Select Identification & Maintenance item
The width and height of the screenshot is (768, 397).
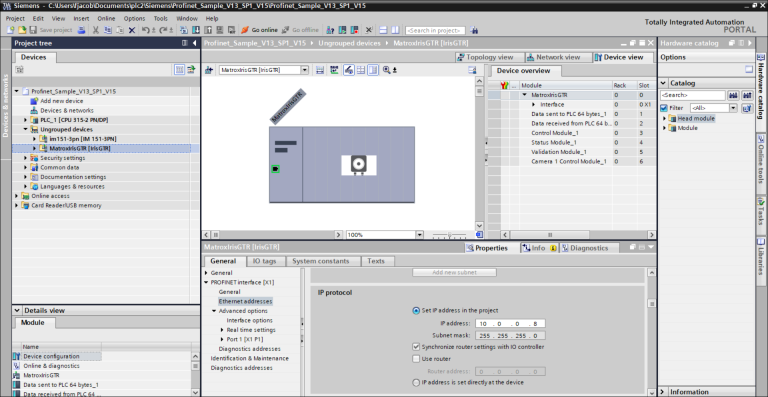pyautogui.click(x=250, y=358)
